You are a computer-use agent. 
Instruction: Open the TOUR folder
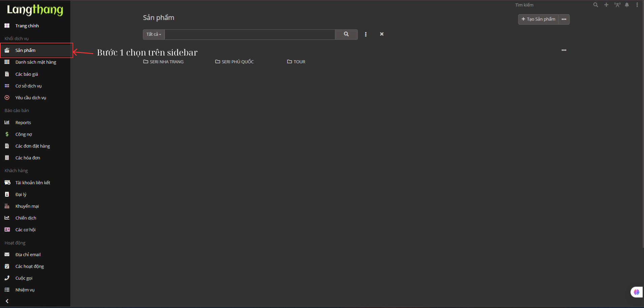click(x=296, y=62)
